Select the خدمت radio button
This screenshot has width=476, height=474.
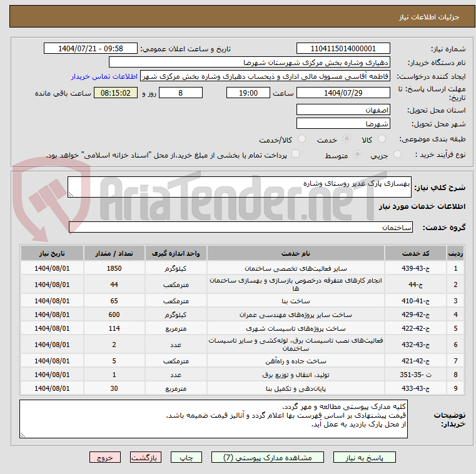tap(347, 139)
